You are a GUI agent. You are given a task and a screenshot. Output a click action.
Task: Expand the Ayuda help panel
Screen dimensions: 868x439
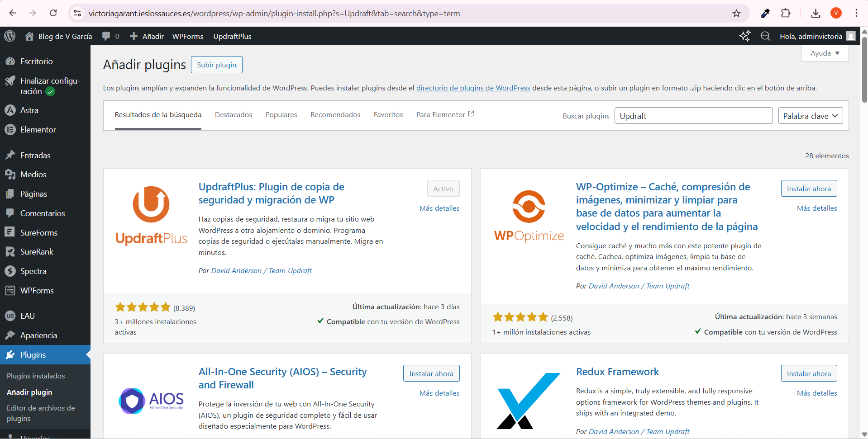tap(825, 53)
